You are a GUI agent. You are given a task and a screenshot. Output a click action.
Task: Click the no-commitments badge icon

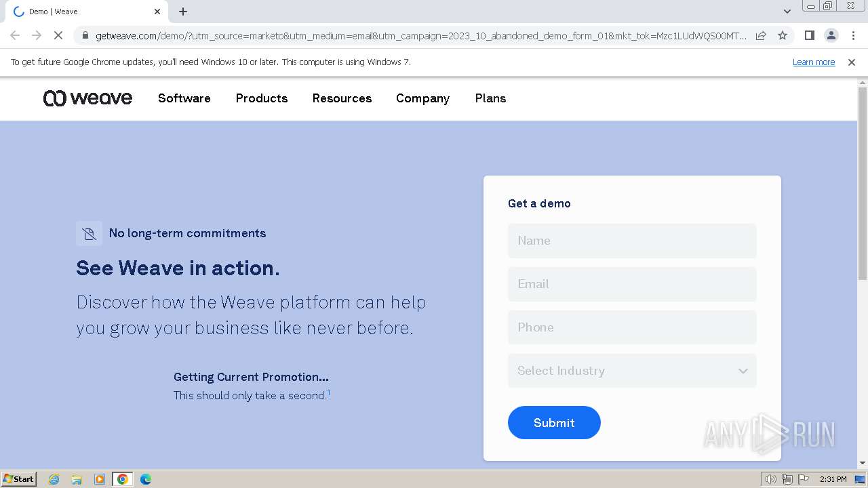[89, 234]
